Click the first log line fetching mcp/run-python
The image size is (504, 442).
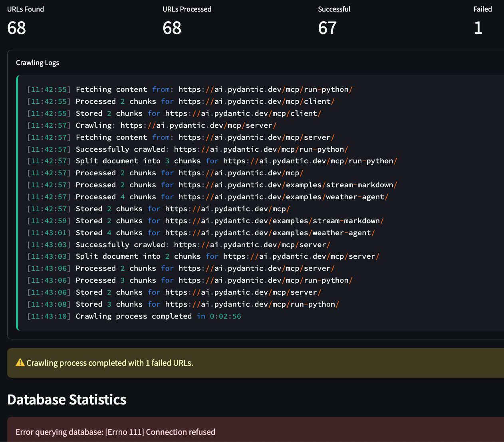(190, 89)
